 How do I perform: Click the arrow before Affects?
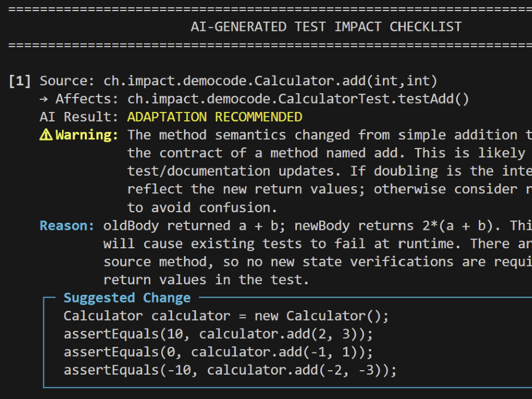click(44, 99)
